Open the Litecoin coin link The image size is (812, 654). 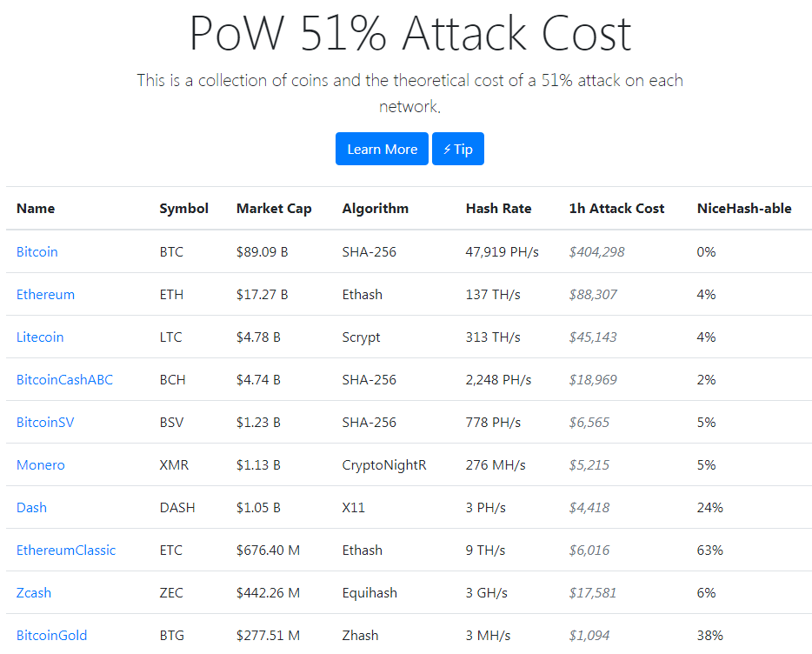click(40, 337)
